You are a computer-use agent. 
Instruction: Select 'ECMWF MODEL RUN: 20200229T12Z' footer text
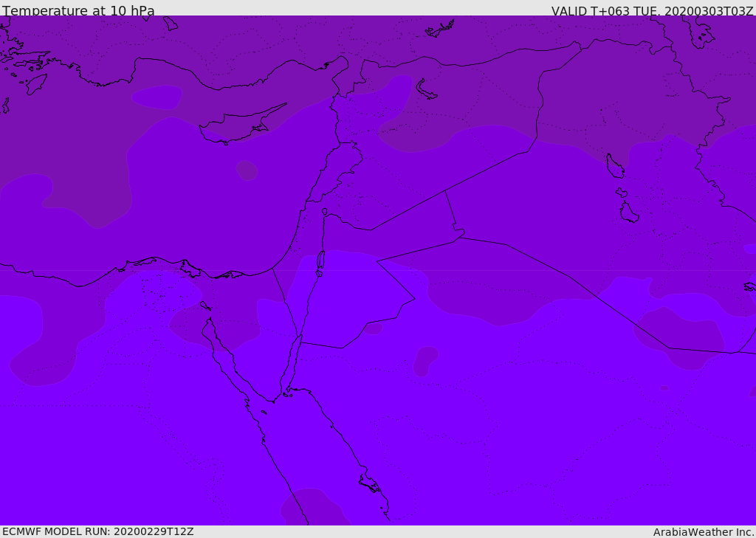pyautogui.click(x=98, y=531)
